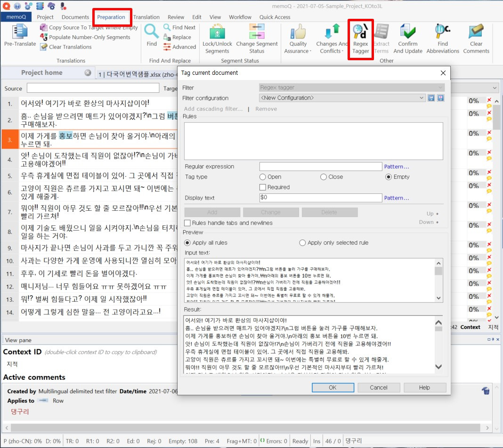Switch to the Quick Access tab

[x=275, y=17]
